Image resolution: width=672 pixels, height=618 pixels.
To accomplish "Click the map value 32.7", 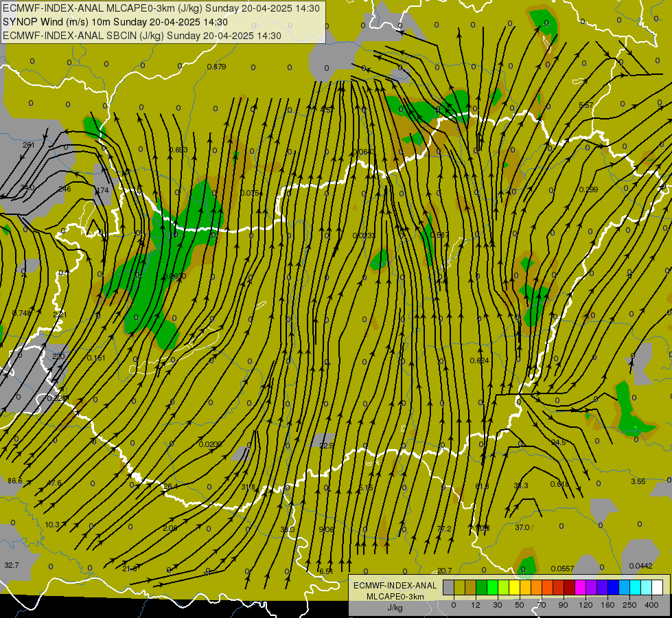I will [12, 565].
